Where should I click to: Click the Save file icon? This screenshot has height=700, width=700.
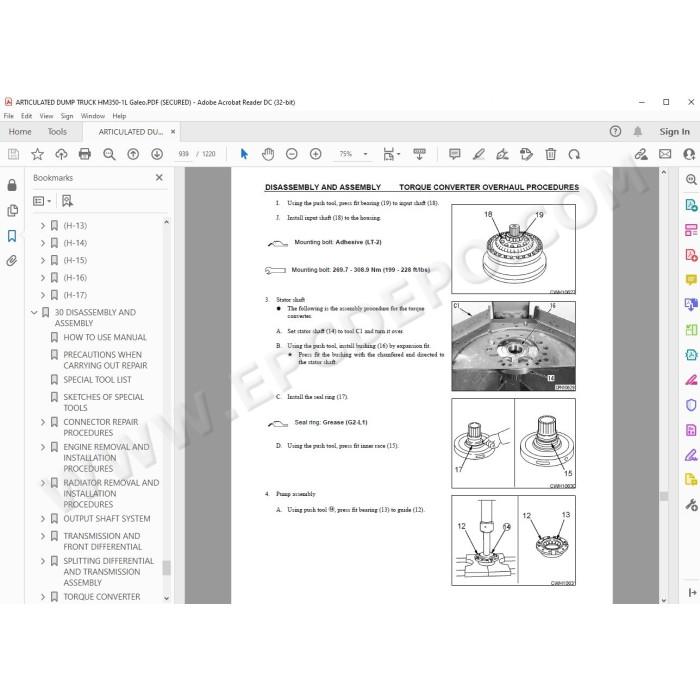(13, 154)
